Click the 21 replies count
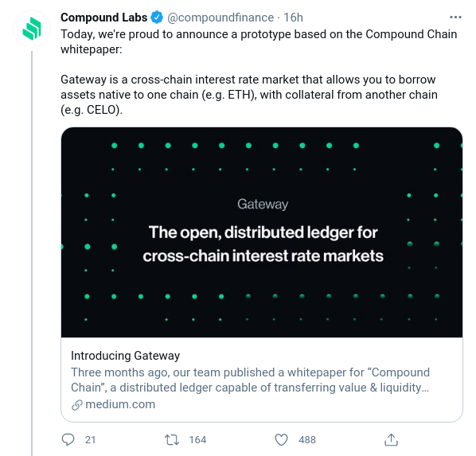The width and height of the screenshot is (476, 456). tap(90, 440)
